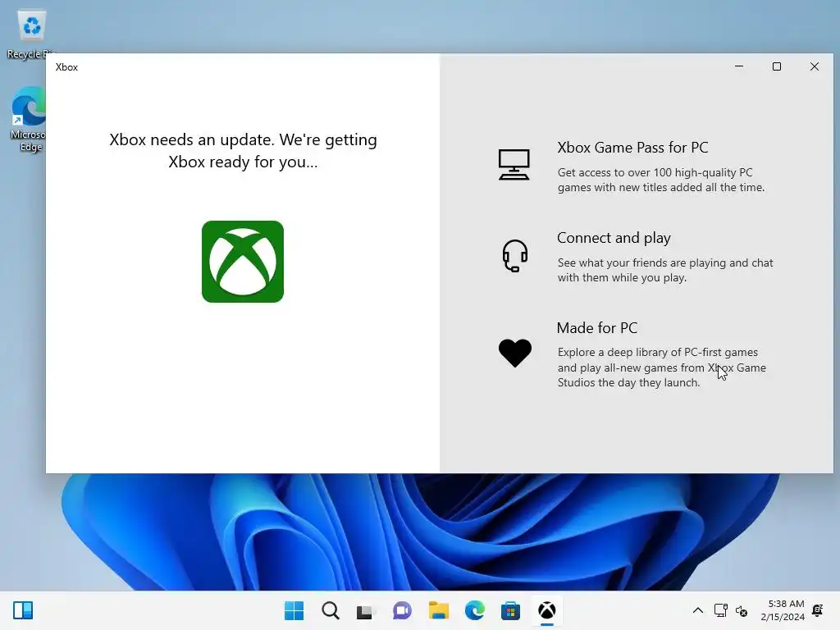This screenshot has height=630, width=840.
Task: Open the clock showing 5:38 AM
Action: point(783,610)
